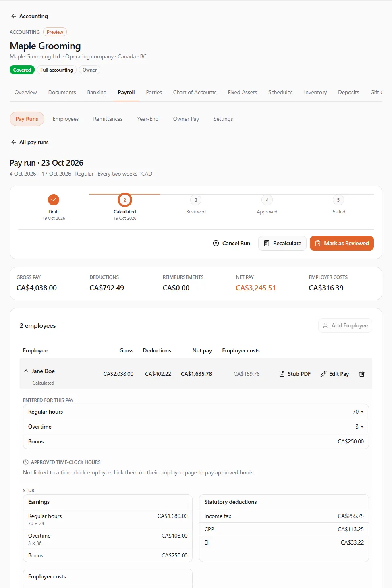Click the EI amount CA$33.22

point(352,542)
